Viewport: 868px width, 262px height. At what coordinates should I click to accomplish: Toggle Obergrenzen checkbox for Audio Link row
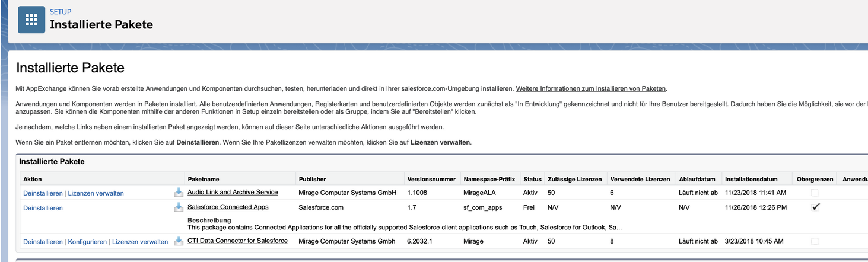click(815, 193)
